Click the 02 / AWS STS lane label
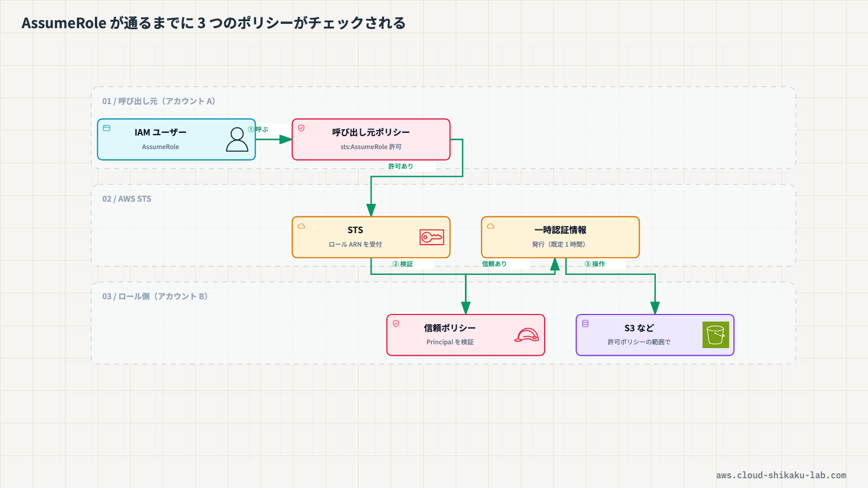 pos(127,199)
